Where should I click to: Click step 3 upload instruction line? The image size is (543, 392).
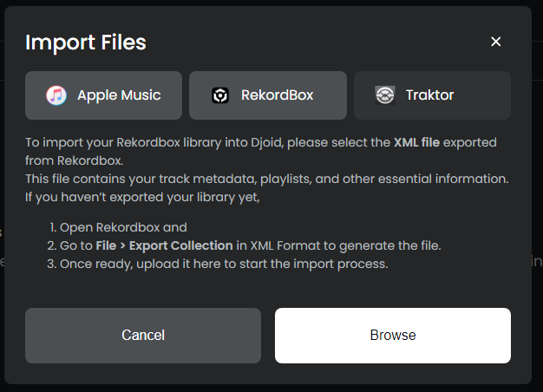(x=223, y=263)
